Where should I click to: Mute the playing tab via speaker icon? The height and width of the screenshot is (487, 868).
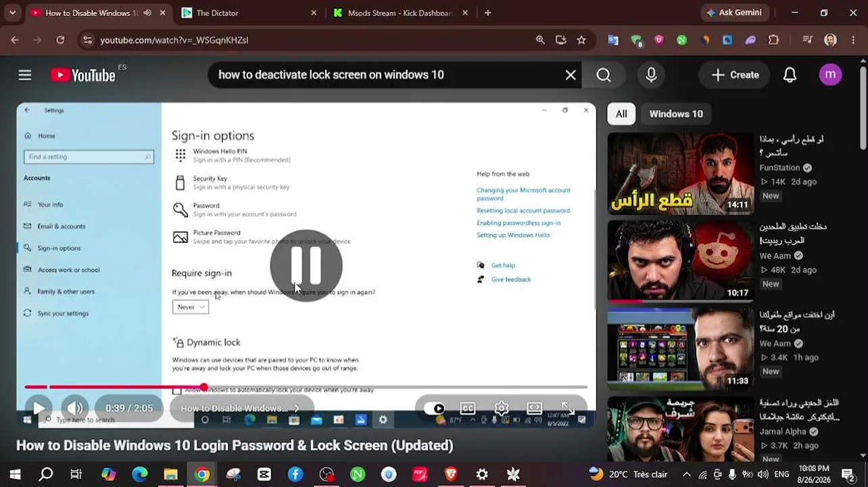pos(147,13)
